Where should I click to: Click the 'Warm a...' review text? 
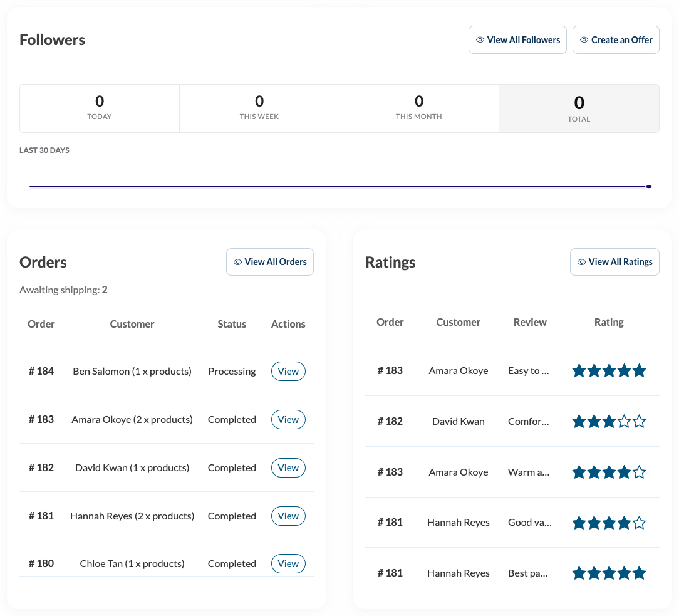(528, 472)
